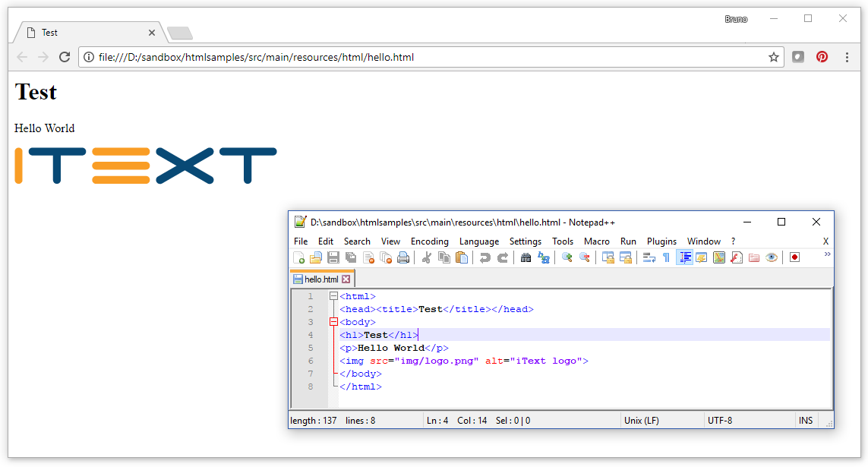This screenshot has width=868, height=467.
Task: Close the hello.html tab via its red X
Action: coord(346,279)
